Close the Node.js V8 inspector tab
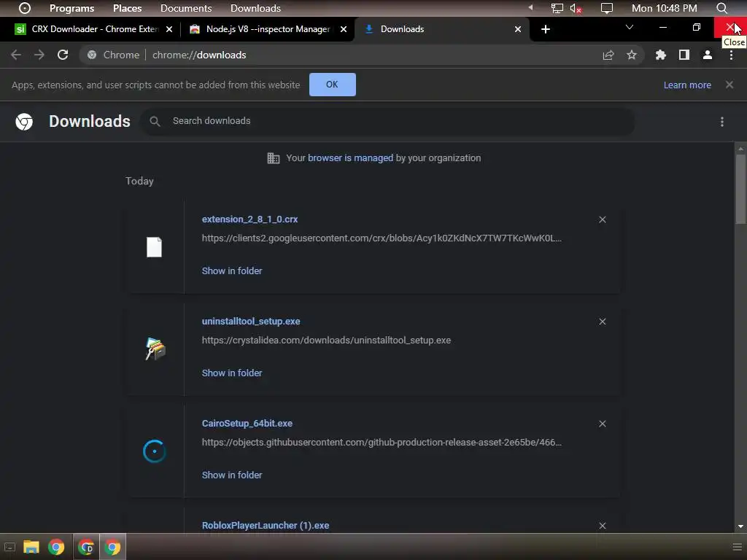Image resolution: width=747 pixels, height=560 pixels. [x=344, y=29]
